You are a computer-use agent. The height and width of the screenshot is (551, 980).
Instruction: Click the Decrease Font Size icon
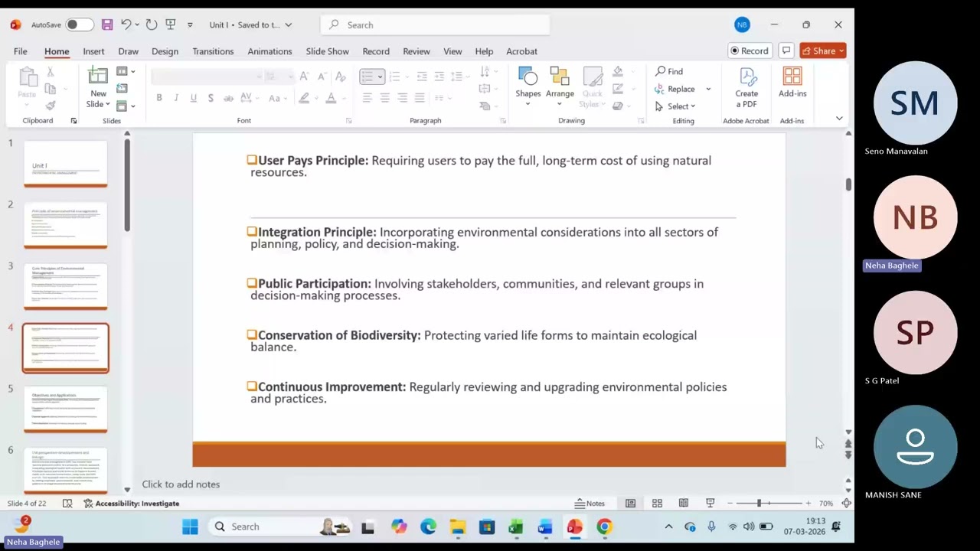[x=321, y=76]
